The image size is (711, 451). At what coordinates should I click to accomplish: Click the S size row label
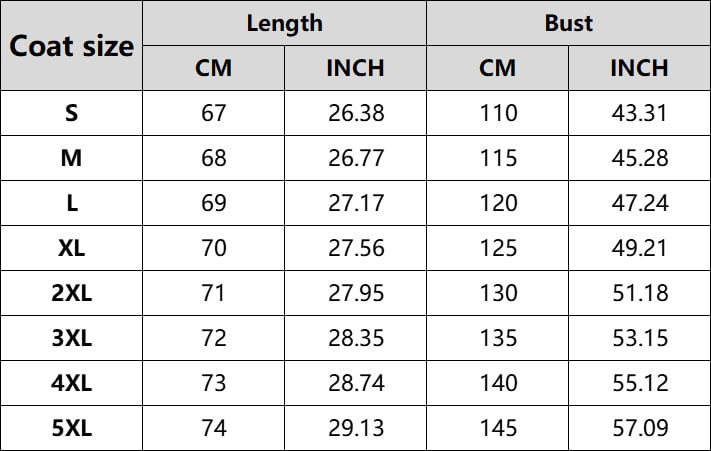click(71, 113)
